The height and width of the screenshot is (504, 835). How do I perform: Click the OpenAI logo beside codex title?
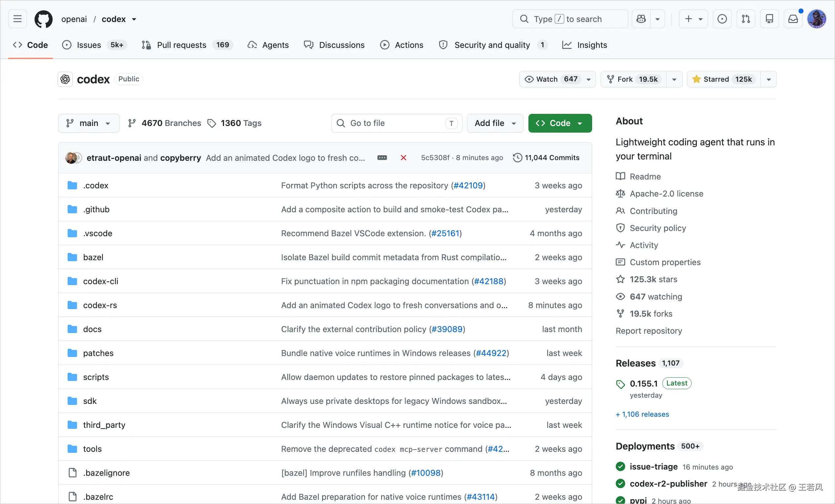(x=65, y=79)
